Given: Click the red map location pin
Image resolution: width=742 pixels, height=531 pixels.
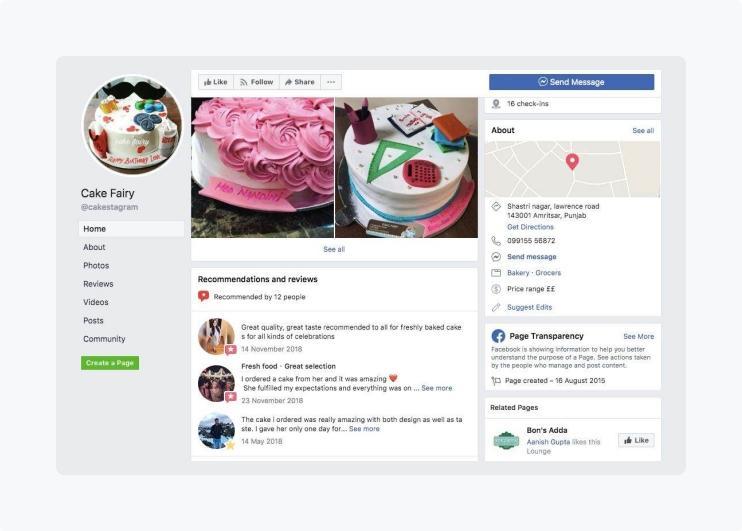Looking at the screenshot, I should tap(572, 162).
